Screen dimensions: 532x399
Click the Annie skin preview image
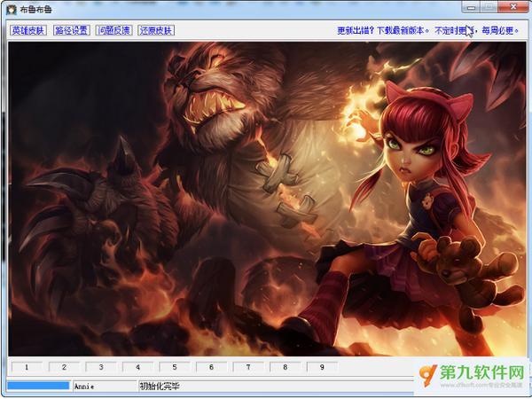(x=267, y=199)
